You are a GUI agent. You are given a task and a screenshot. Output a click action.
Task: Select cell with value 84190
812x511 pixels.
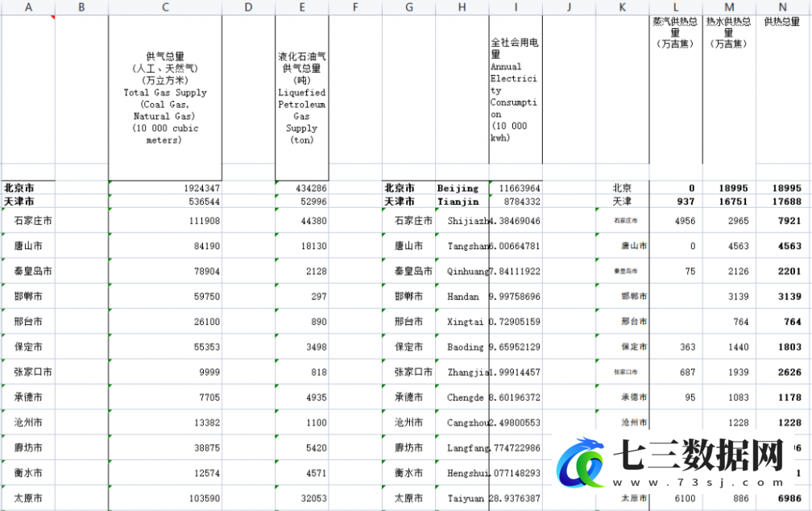(165, 246)
